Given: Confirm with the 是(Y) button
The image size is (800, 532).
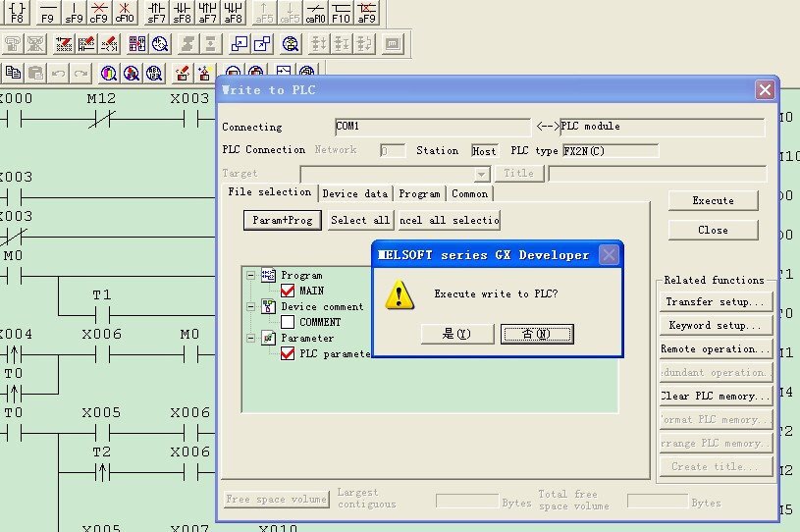Looking at the screenshot, I should tap(457, 334).
